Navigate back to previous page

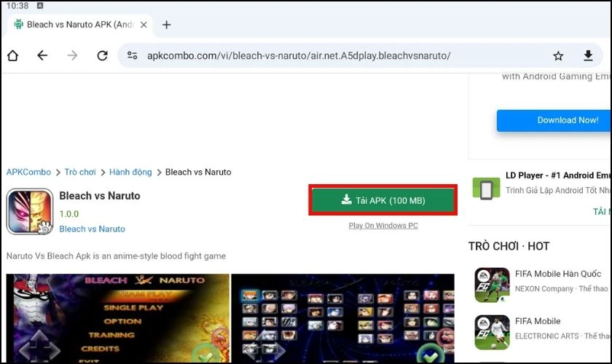point(42,56)
